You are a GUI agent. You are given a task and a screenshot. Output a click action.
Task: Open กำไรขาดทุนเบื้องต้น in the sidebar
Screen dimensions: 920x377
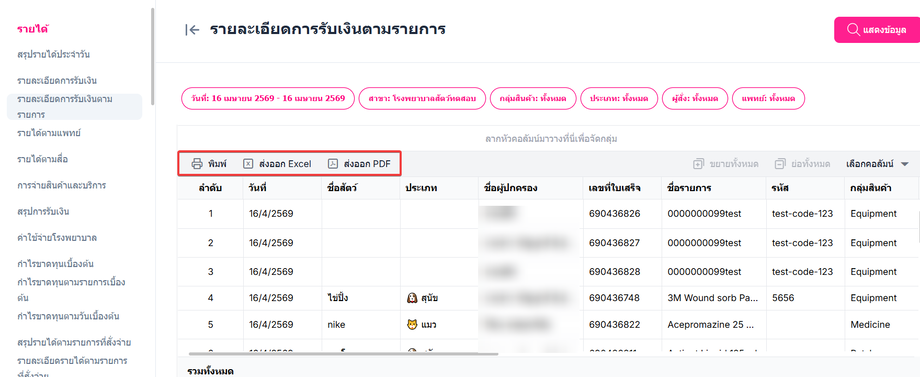[56, 263]
